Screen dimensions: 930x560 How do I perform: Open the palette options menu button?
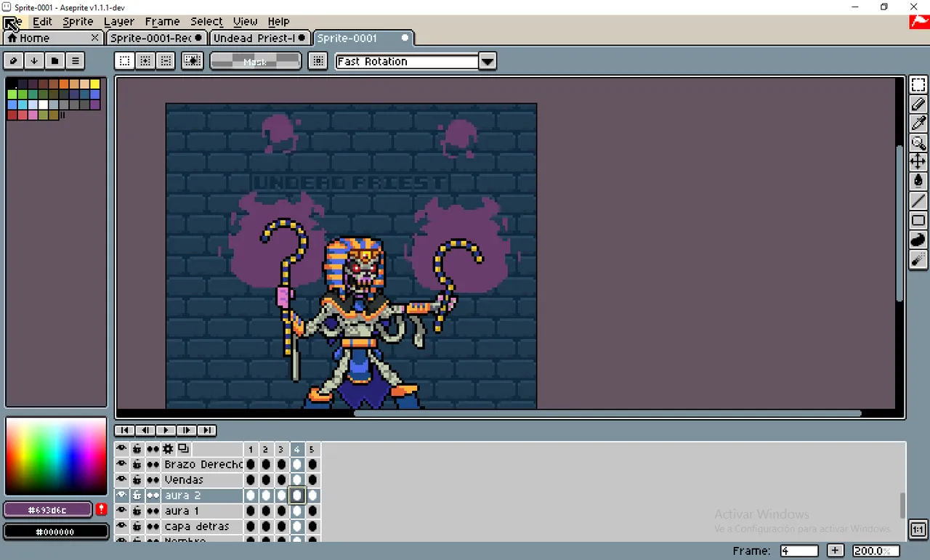pos(75,61)
